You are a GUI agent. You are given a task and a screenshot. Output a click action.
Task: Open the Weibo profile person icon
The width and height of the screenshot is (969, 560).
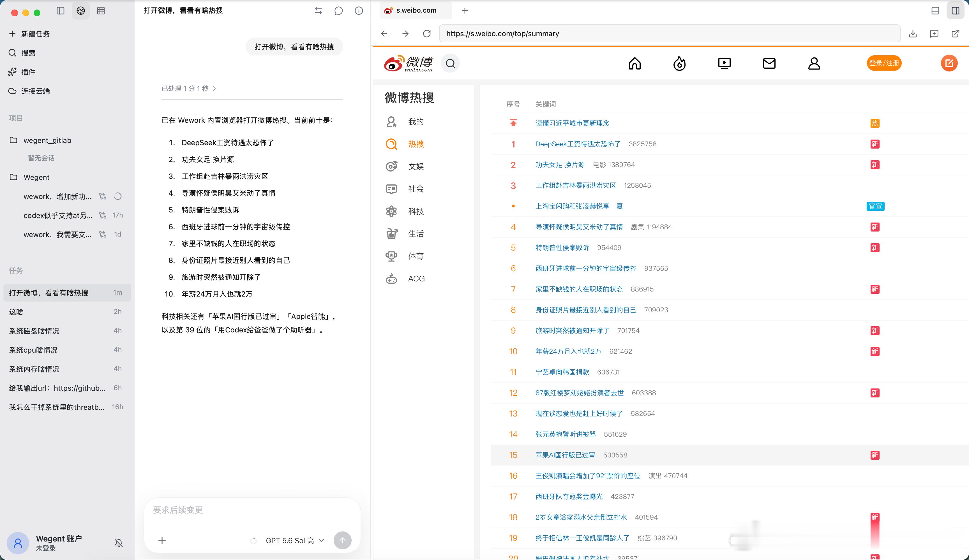pos(814,63)
